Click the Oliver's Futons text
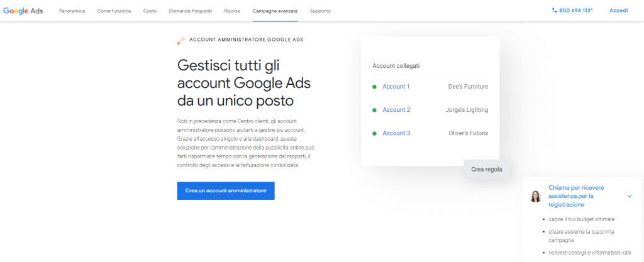This screenshot has height=262, width=644. pos(469,133)
